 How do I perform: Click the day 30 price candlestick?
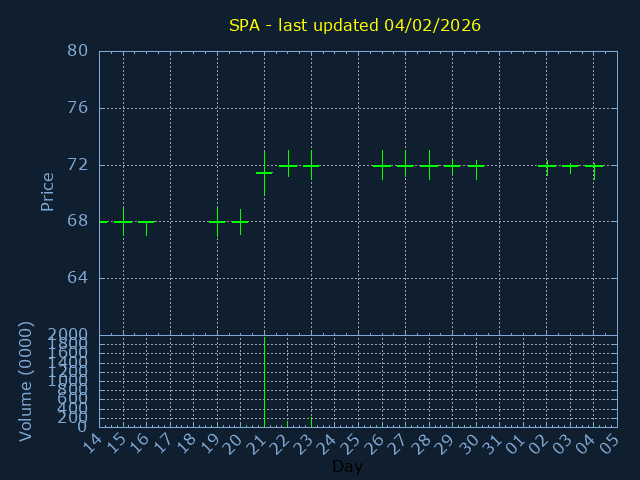coord(476,166)
